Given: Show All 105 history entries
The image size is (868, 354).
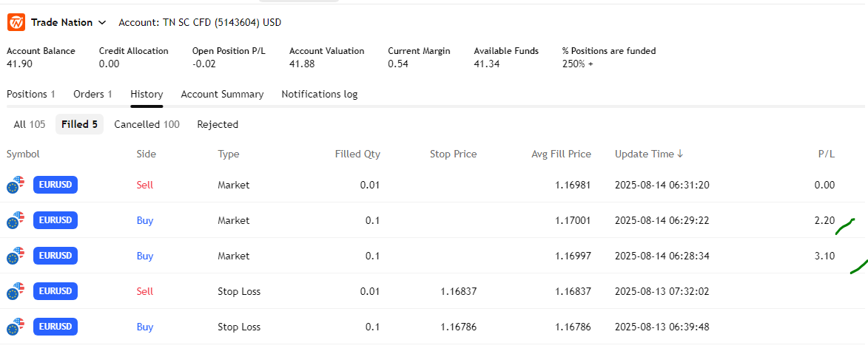Looking at the screenshot, I should [x=30, y=124].
